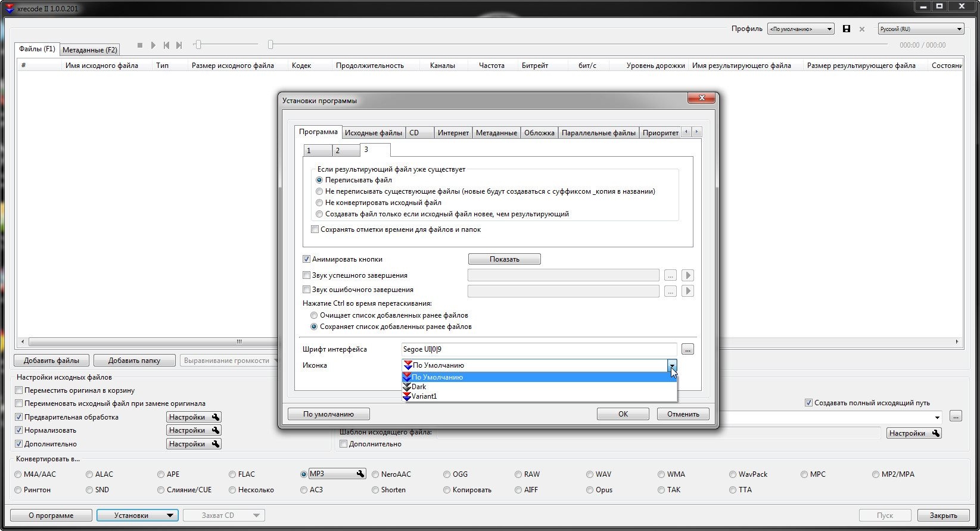Click the Показать button
Viewport: 980px width, 531px height.
click(x=504, y=259)
